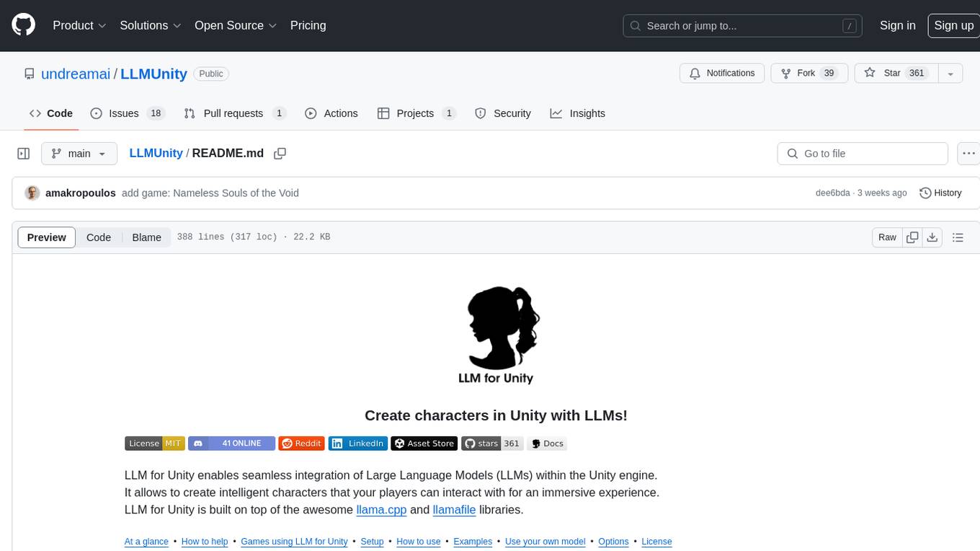Image resolution: width=980 pixels, height=551 pixels.
Task: Open the LLMUnity repository title link
Action: coord(153,74)
